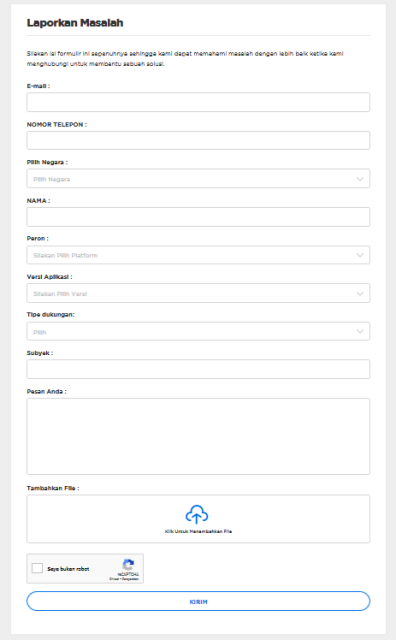The width and height of the screenshot is (396, 640).
Task: Open the Peron platform dropdown arrow
Action: click(360, 255)
